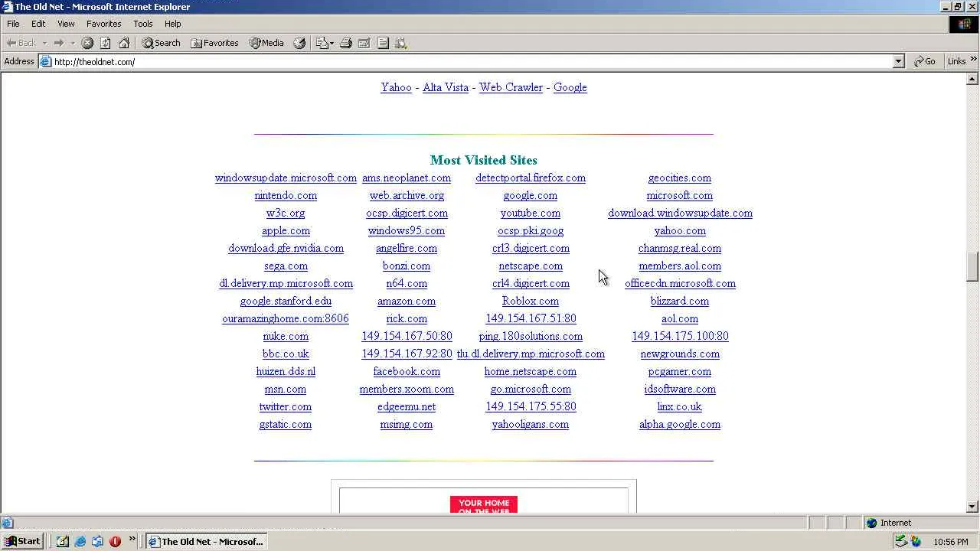Follow the Web Crawler link
This screenshot has width=980, height=551.
[x=511, y=87]
